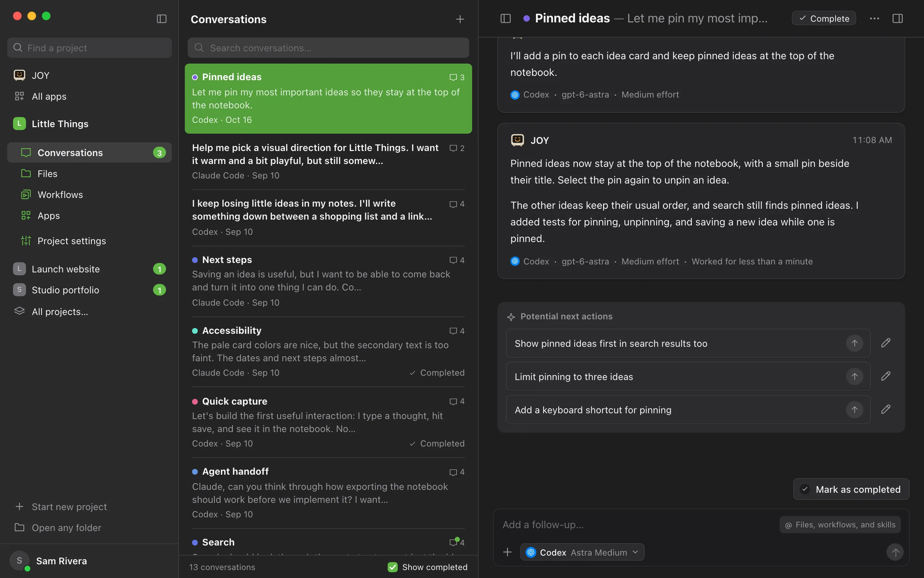The image size is (924, 578).
Task: Click the Find a project search field
Action: click(90, 48)
